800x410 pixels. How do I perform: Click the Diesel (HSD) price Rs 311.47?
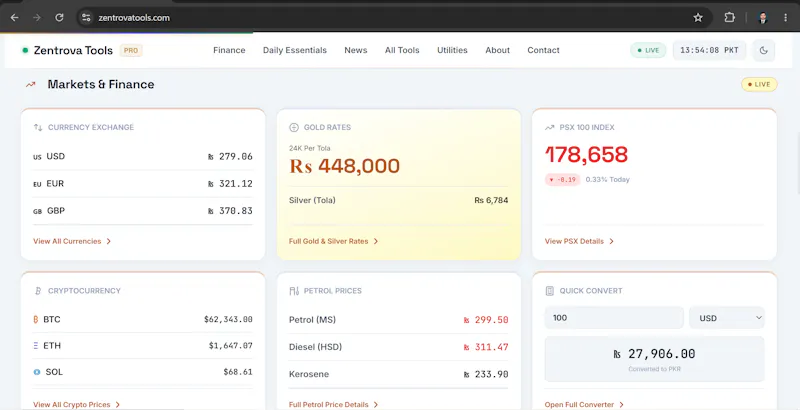click(x=486, y=347)
